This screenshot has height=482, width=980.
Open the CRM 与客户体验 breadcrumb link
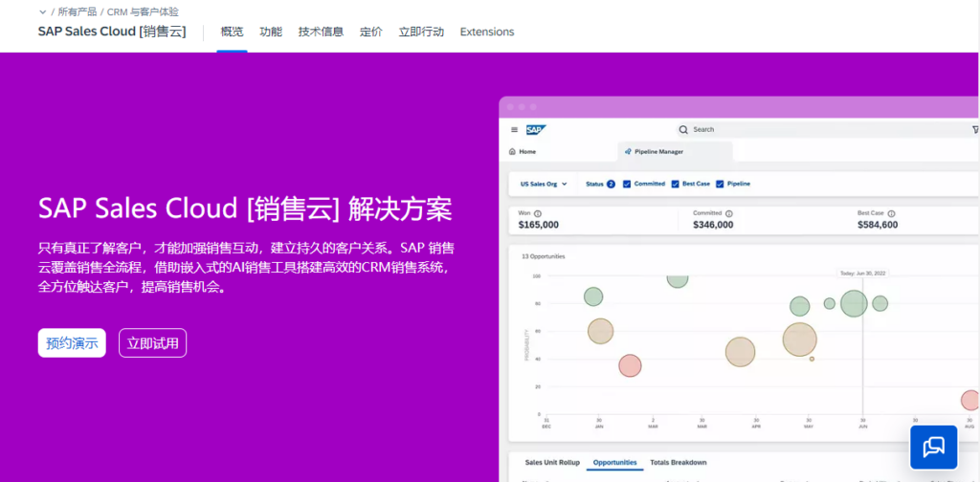(144, 11)
